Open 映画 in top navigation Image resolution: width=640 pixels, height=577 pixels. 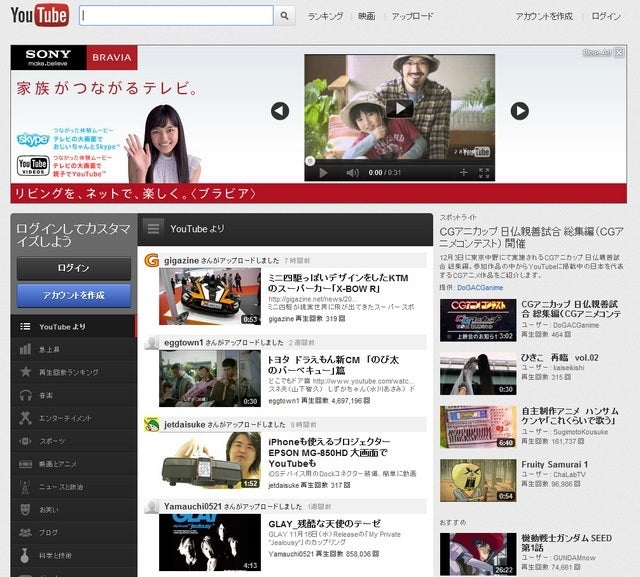coord(367,16)
